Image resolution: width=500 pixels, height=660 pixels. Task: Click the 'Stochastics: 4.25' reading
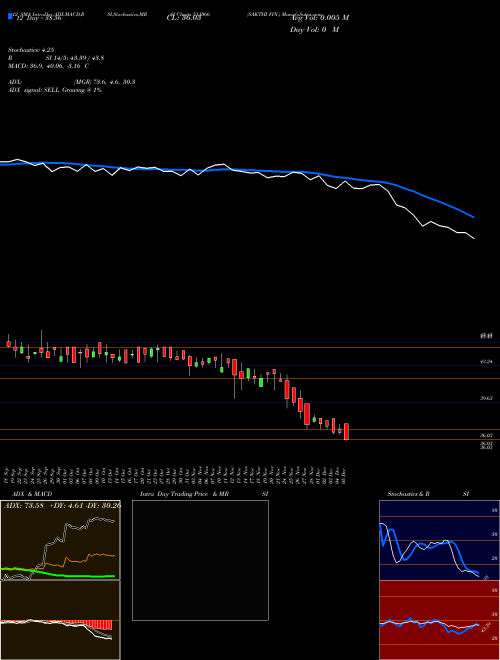[x=31, y=50]
